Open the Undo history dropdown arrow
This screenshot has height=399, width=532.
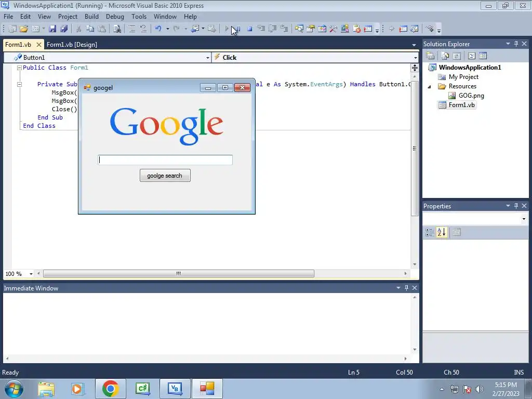pyautogui.click(x=168, y=29)
